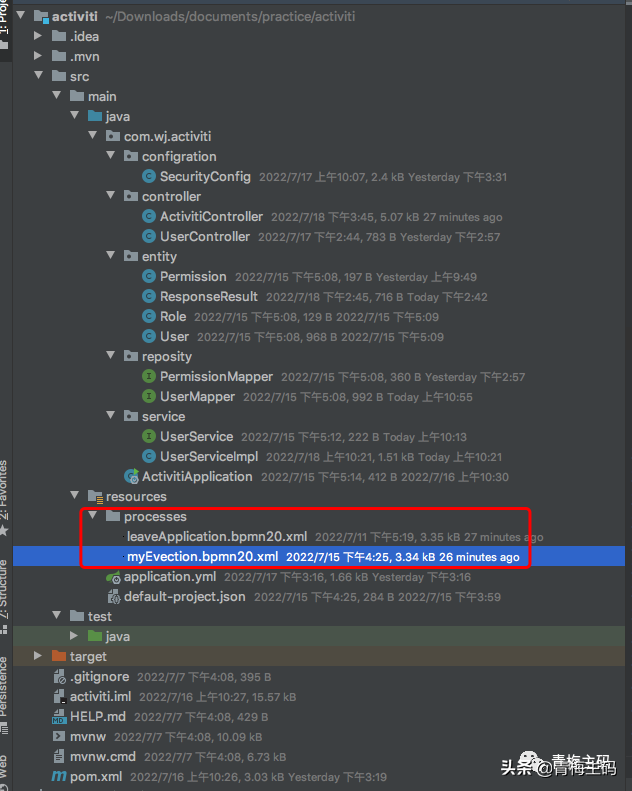Click the .gitignore file icon

click(60, 676)
